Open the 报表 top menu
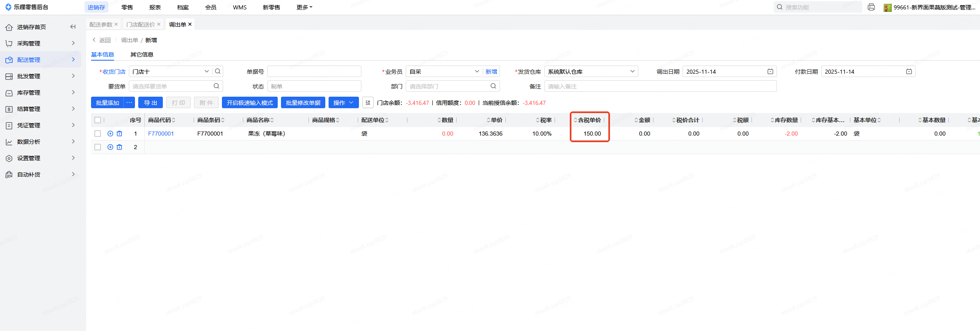The image size is (980, 331). (x=155, y=7)
